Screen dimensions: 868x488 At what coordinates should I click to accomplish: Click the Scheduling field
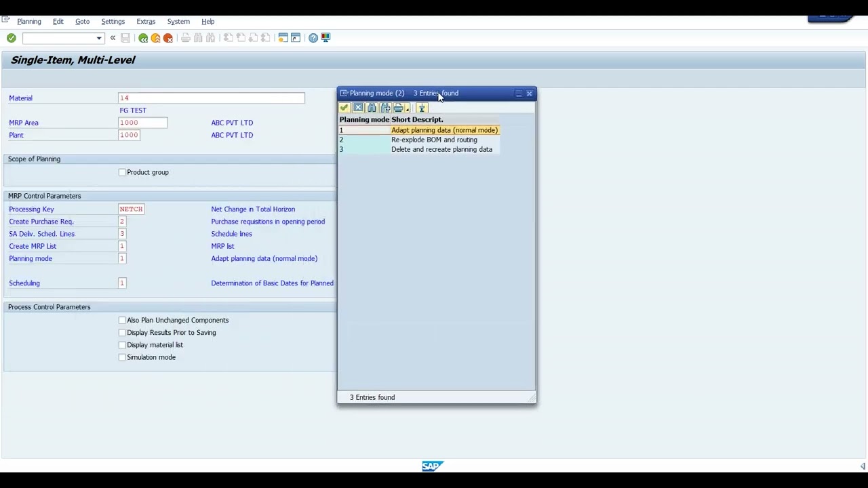[x=122, y=283]
